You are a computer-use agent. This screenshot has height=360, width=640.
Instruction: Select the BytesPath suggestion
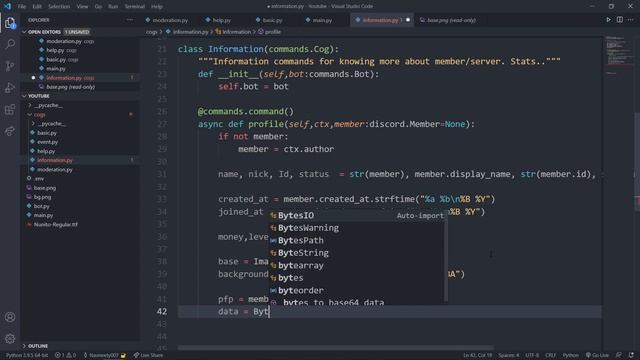(x=358, y=240)
